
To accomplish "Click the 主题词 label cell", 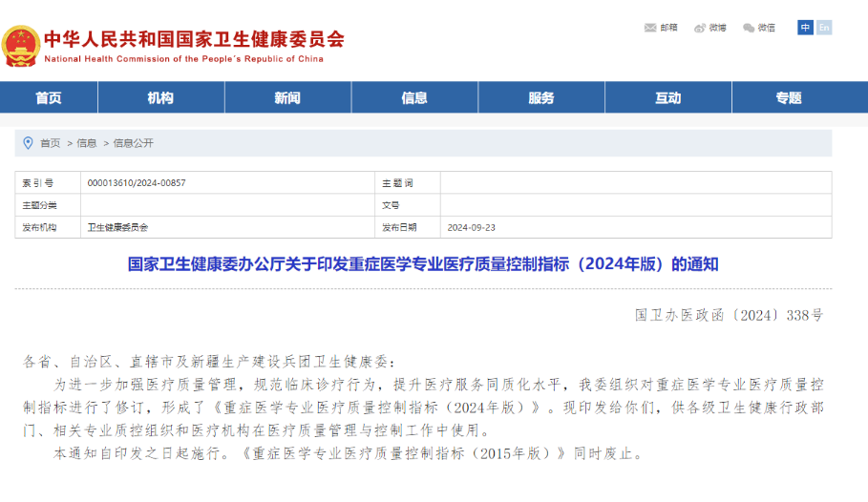I will point(408,182).
